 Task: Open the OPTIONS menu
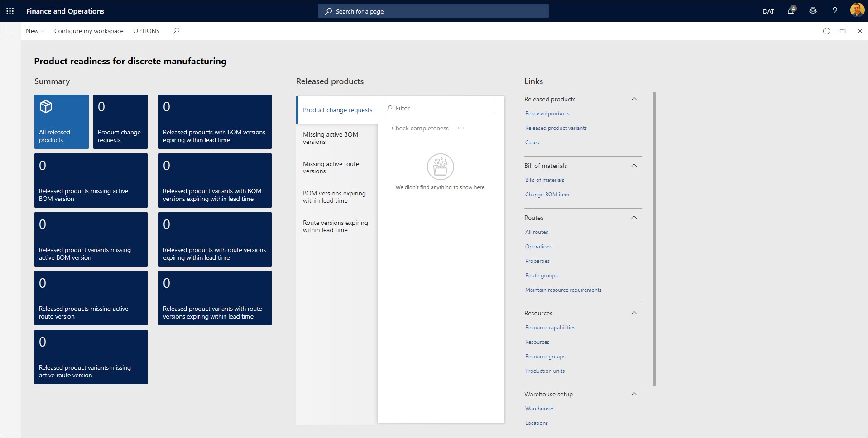click(x=146, y=31)
